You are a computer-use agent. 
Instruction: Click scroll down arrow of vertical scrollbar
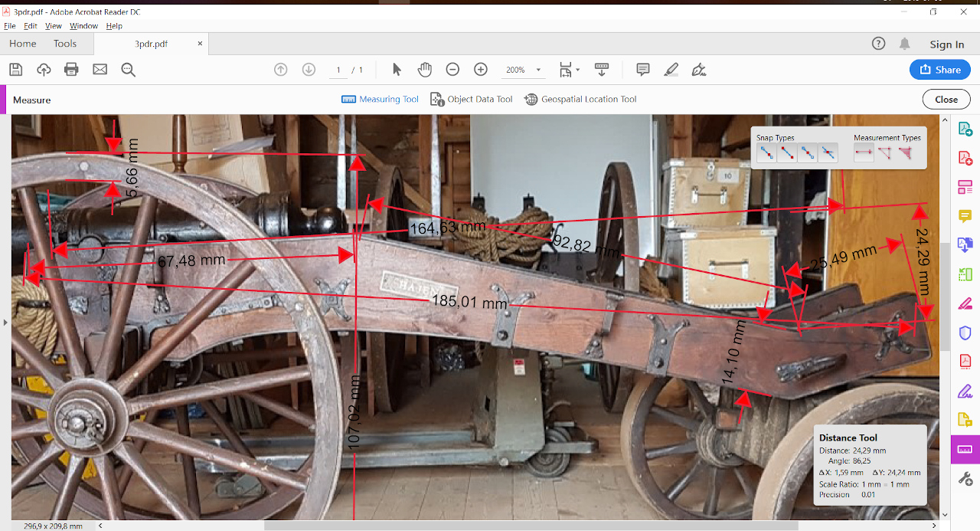[x=945, y=516]
